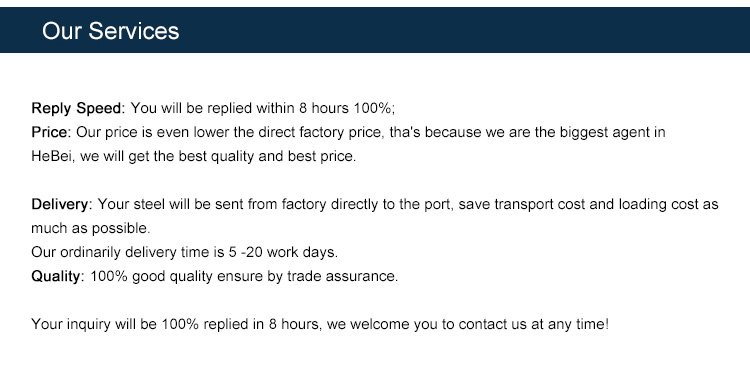The width and height of the screenshot is (750, 369).
Task: Click "contact us at any time!" text
Action: click(533, 324)
